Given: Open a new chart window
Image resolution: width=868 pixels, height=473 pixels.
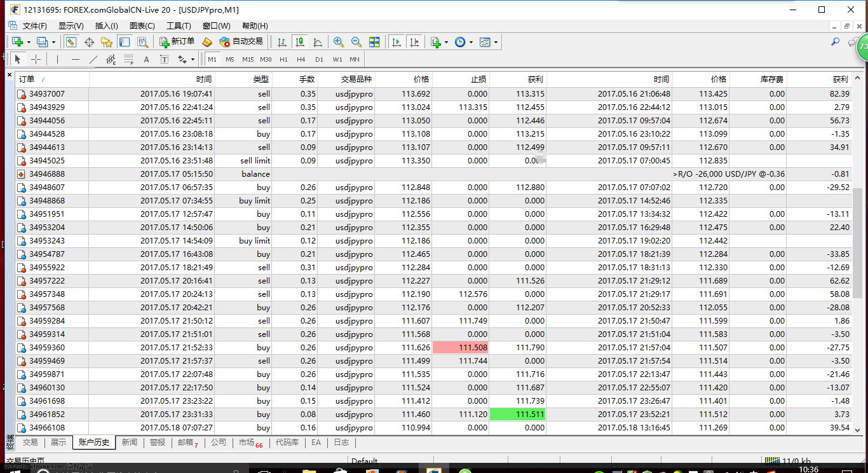Looking at the screenshot, I should 17,42.
